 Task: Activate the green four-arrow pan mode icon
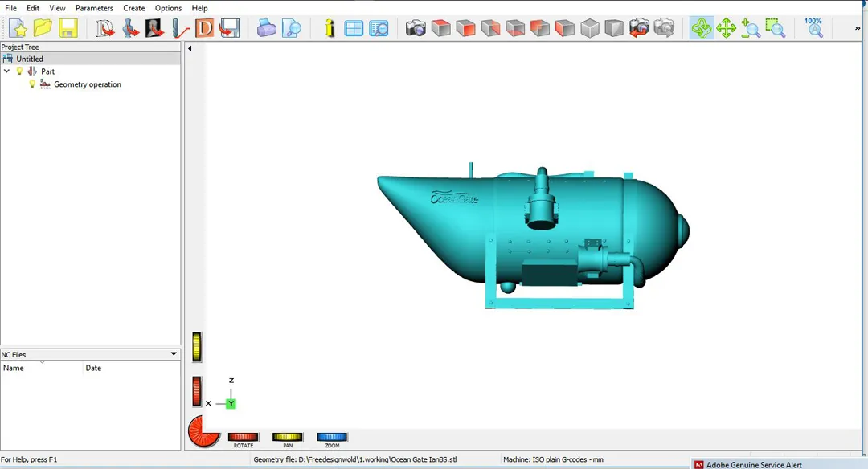(x=726, y=27)
